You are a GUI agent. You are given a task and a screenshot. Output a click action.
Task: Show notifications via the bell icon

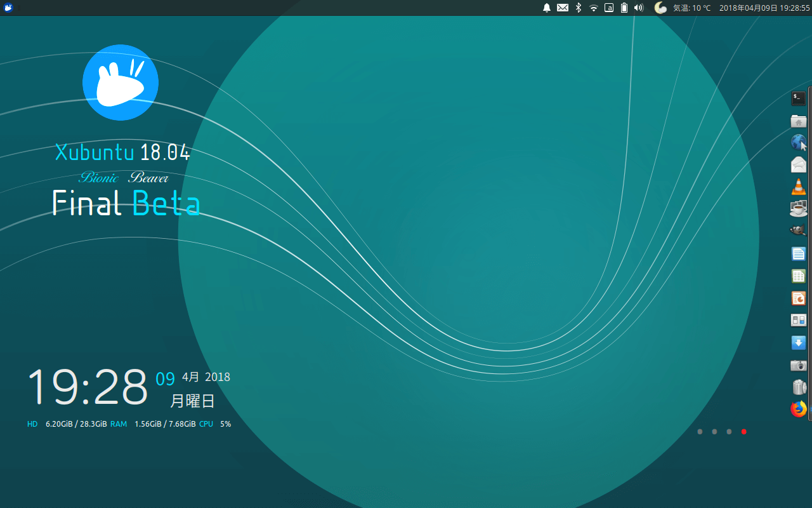point(547,8)
